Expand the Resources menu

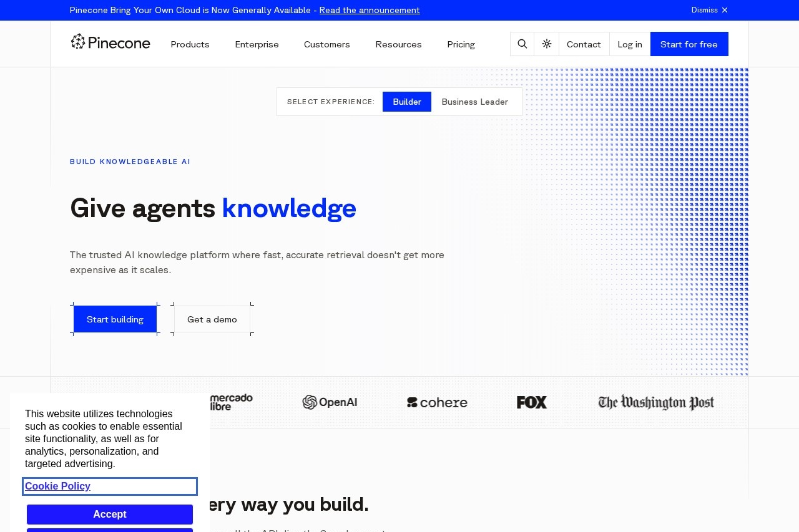398,44
